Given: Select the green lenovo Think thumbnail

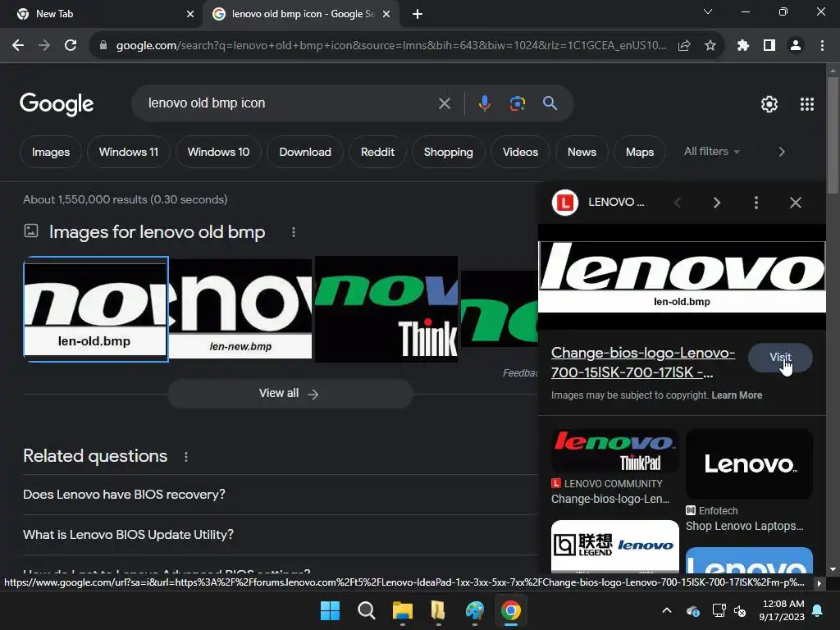Looking at the screenshot, I should pyautogui.click(x=386, y=309).
